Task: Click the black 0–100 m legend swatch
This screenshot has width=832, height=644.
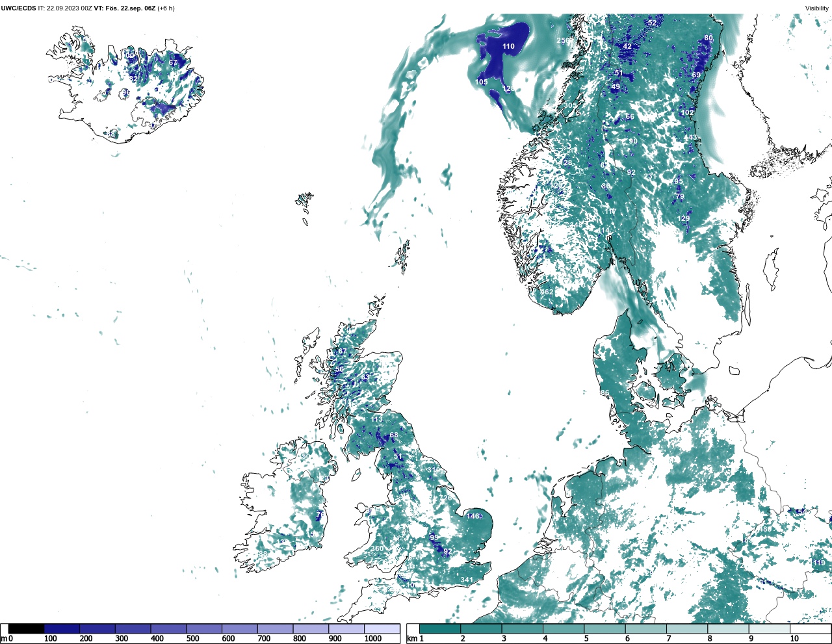Action: (x=27, y=629)
